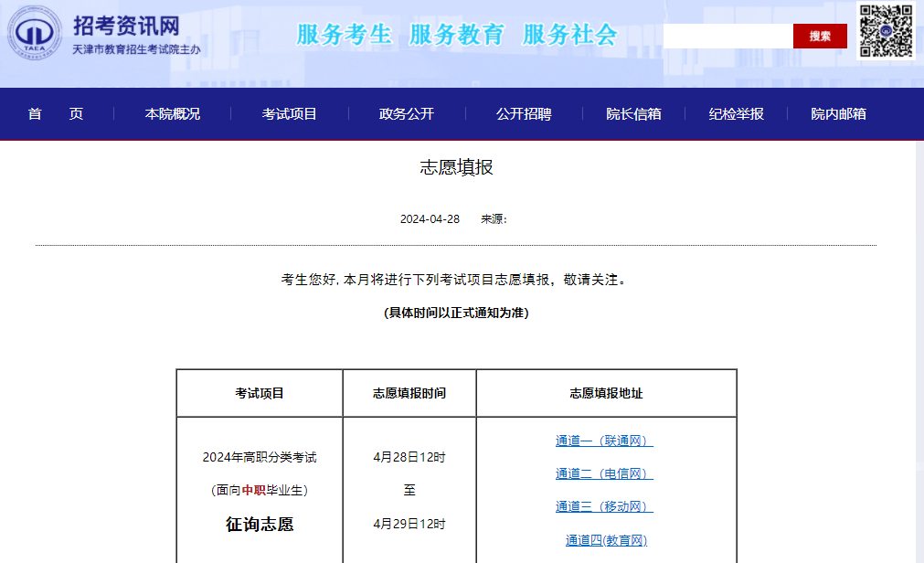Follow the 通道三（移动网） link

pos(604,506)
